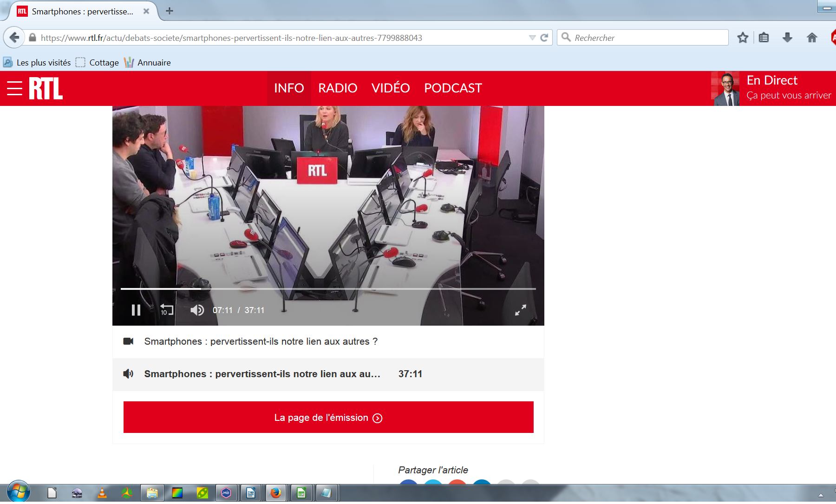The image size is (836, 504).
Task: Show bookmarks list icon
Action: click(764, 38)
